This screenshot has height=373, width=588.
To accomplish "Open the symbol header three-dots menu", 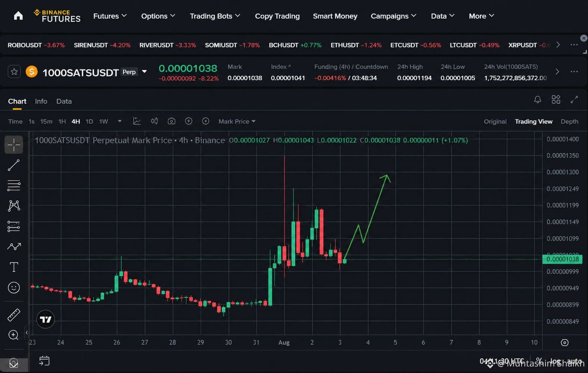I will coord(574,71).
